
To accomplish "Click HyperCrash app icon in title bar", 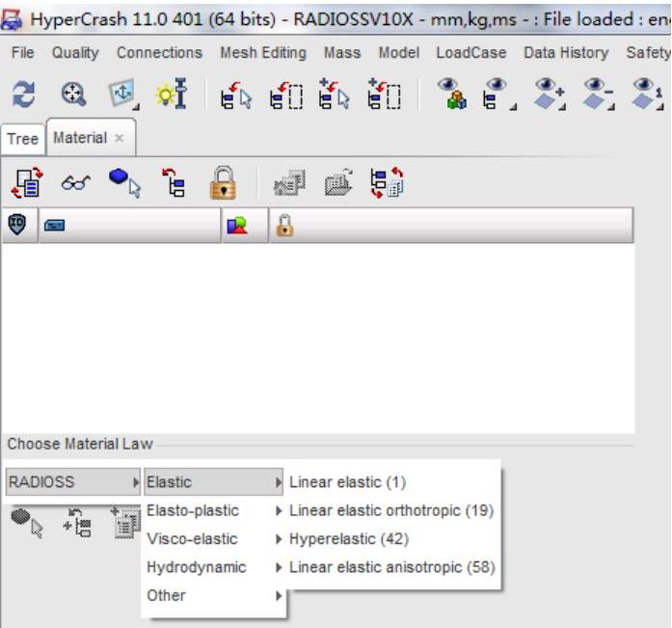I will (x=12, y=19).
